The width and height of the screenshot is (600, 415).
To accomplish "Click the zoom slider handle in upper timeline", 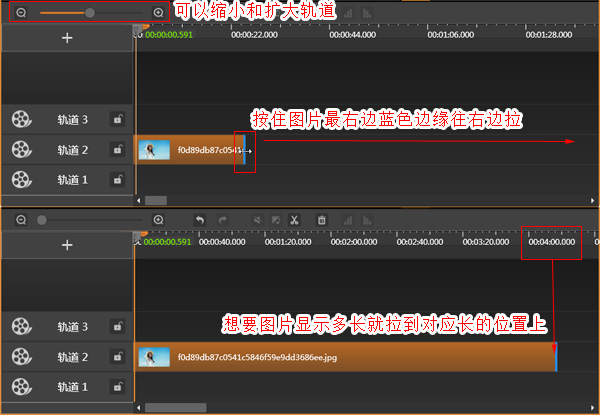I will (90, 13).
